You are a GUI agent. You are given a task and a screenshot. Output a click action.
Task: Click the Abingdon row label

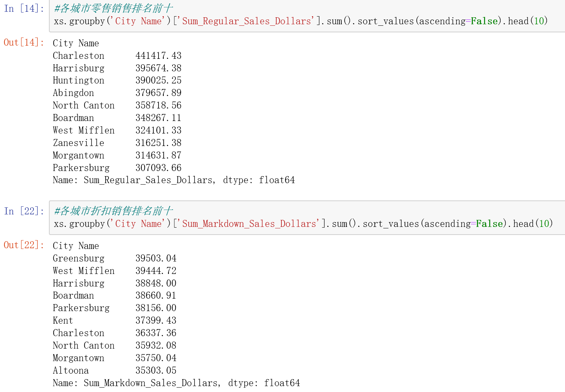coord(74,93)
